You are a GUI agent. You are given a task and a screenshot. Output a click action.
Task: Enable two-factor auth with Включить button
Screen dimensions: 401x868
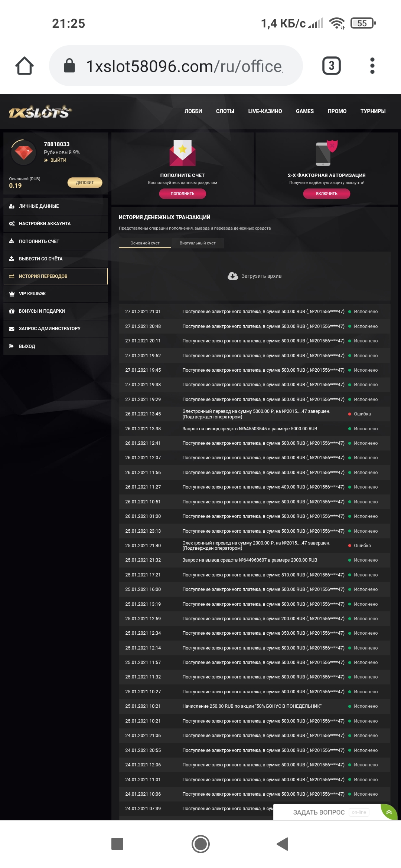coord(326,194)
